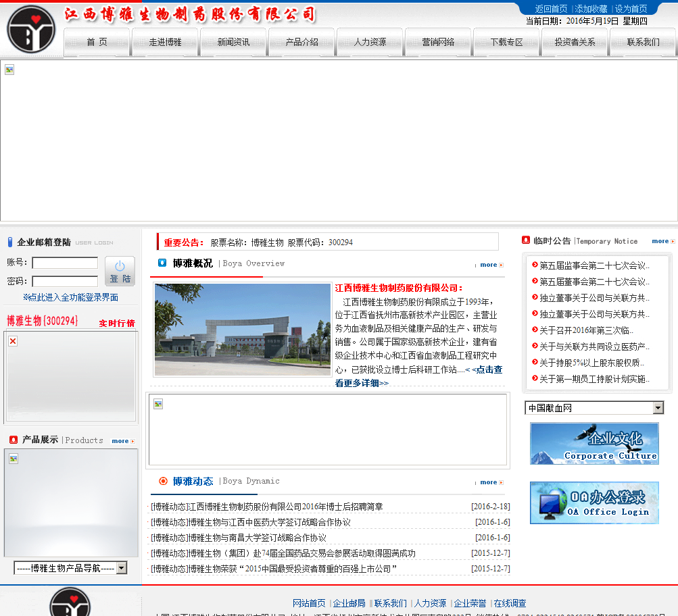Click the footer Boya logo
678x616 pixels.
click(70, 602)
